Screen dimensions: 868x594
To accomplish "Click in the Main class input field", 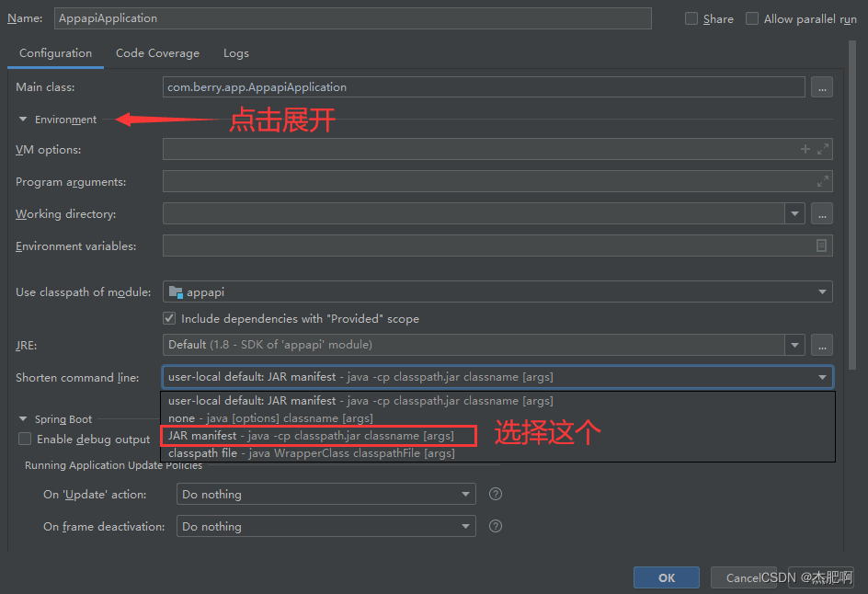I will [x=484, y=87].
